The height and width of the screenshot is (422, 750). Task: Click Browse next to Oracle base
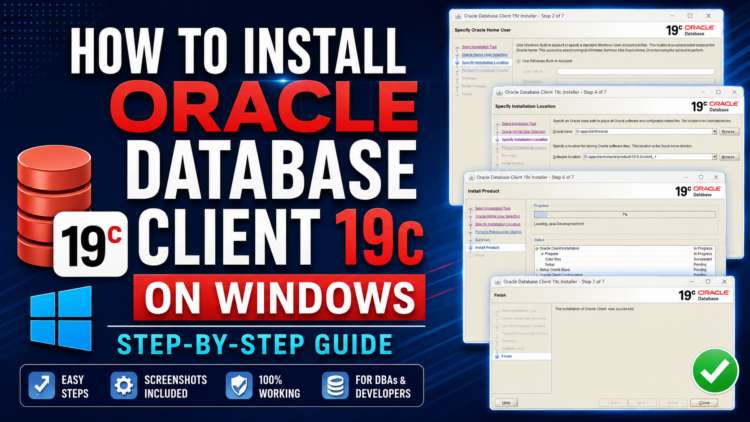click(x=729, y=132)
